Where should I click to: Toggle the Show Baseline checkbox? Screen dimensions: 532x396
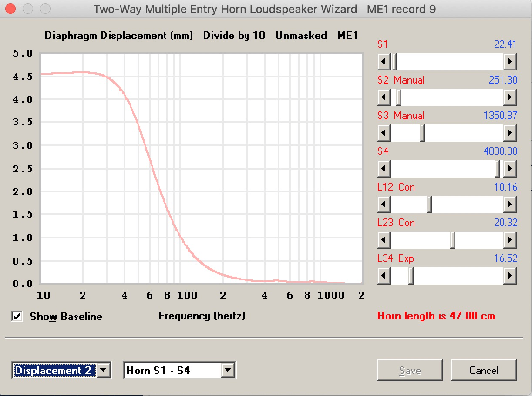click(x=17, y=316)
